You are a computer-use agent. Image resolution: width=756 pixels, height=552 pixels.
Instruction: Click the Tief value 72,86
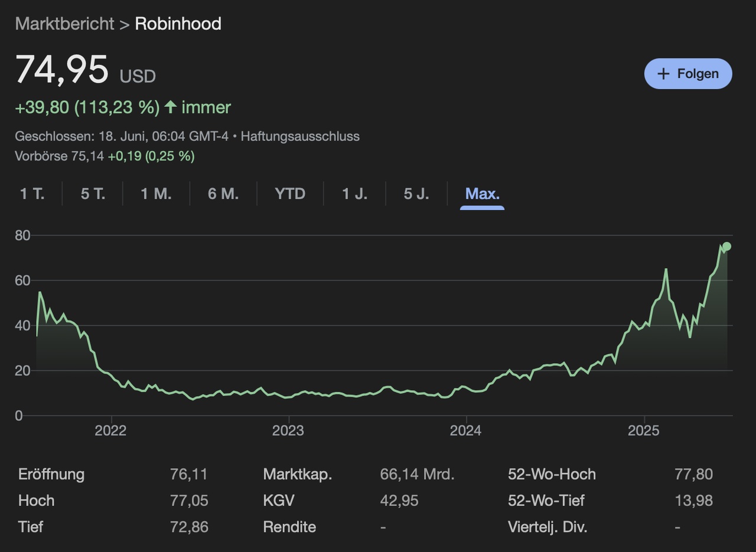point(189,527)
